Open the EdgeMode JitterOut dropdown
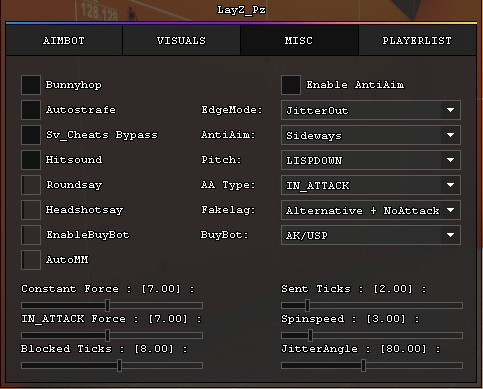The width and height of the screenshot is (483, 389). [x=371, y=110]
